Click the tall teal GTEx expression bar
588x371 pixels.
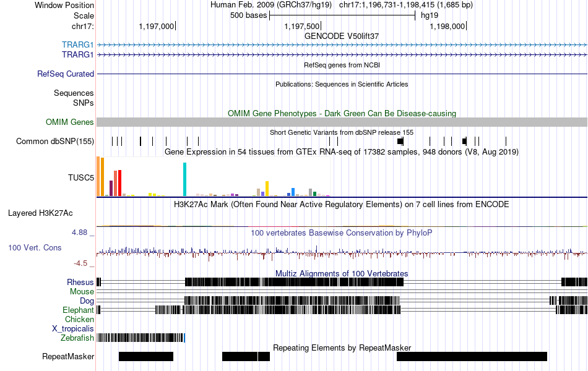(x=184, y=179)
